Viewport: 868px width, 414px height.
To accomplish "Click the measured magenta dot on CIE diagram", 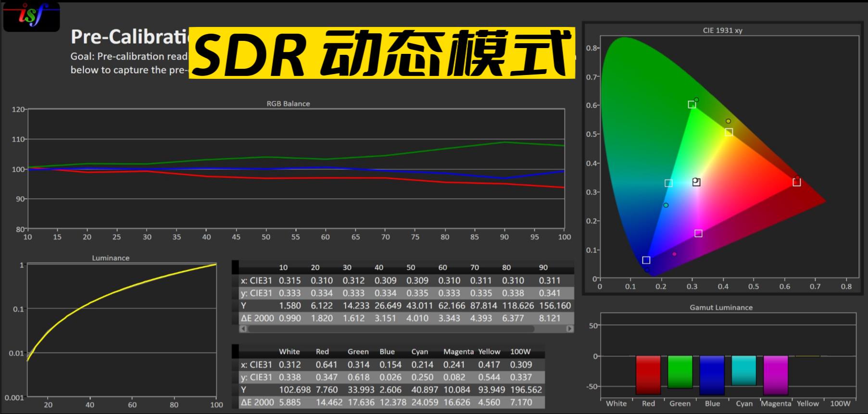I will coord(674,254).
